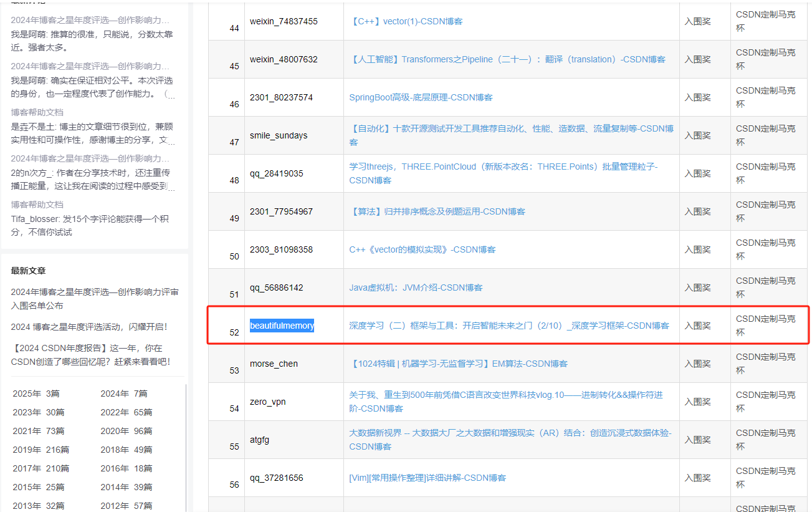812x512 pixels.
Task: Open the THREE.PointCloud threejs article link
Action: pos(504,173)
